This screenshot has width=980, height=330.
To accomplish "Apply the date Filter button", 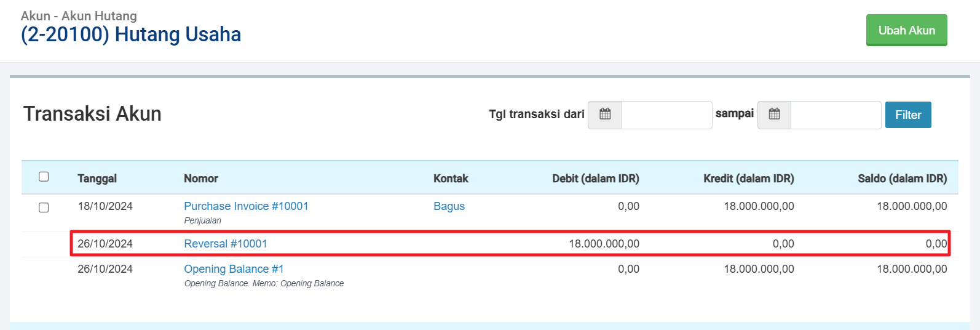I will 908,115.
